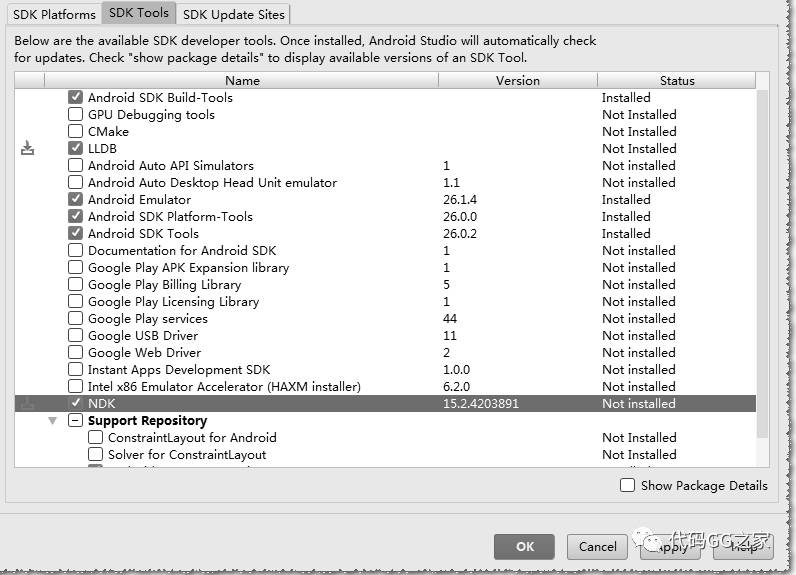796x575 pixels.
Task: Enable Google USB Driver checkbox
Action: coord(75,335)
